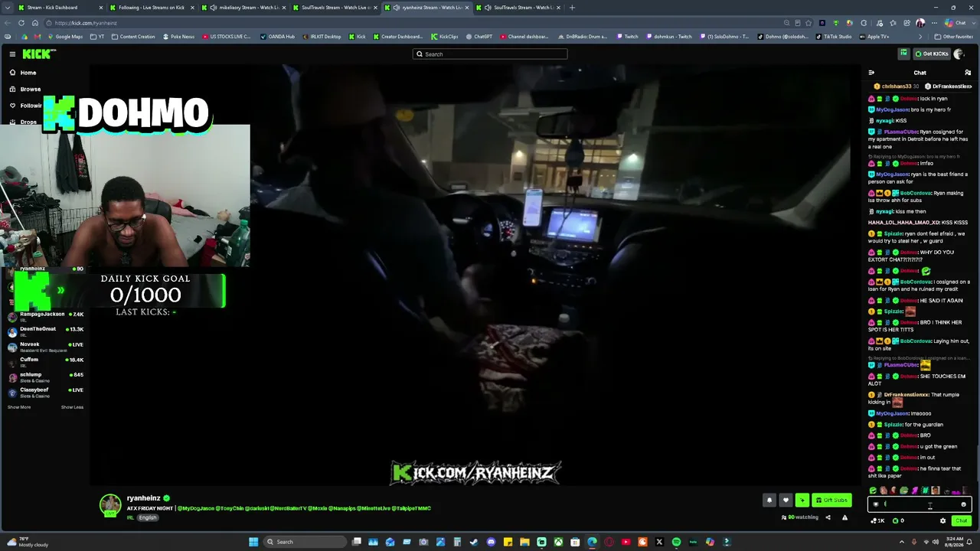Report the stream via warning icon
Image resolution: width=980 pixels, height=551 pixels.
(844, 517)
